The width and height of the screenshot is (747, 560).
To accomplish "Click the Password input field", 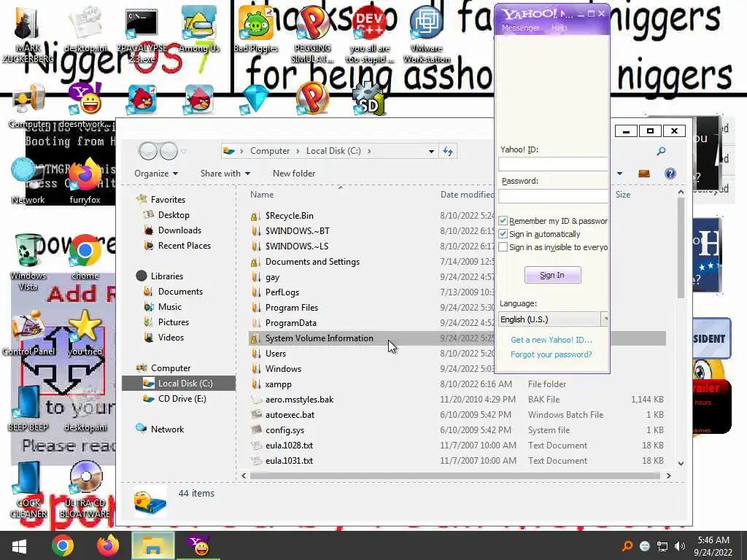I will (x=553, y=195).
